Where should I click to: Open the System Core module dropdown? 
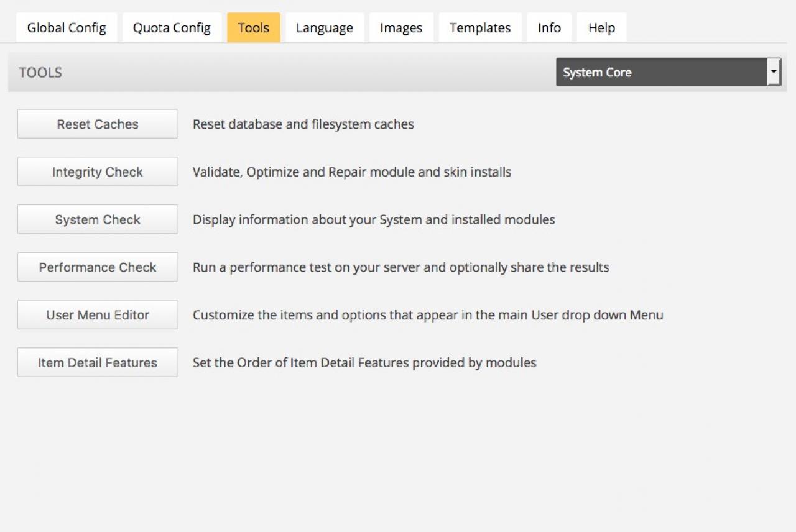point(661,73)
